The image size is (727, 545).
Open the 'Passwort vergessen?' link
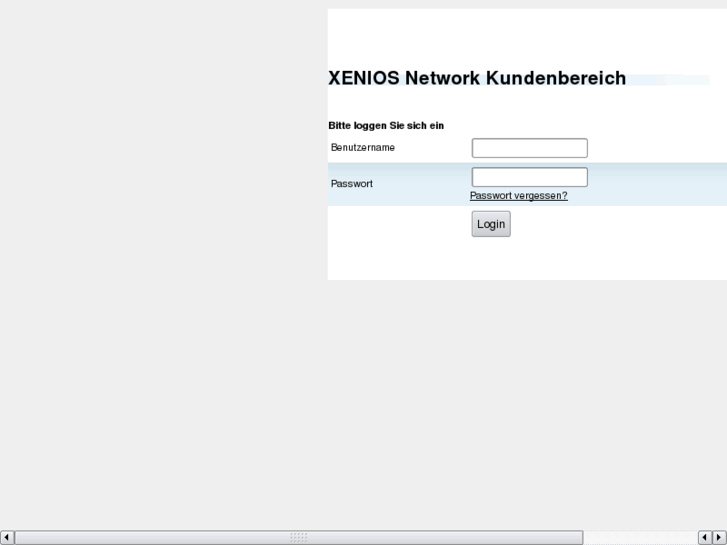pos(518,196)
